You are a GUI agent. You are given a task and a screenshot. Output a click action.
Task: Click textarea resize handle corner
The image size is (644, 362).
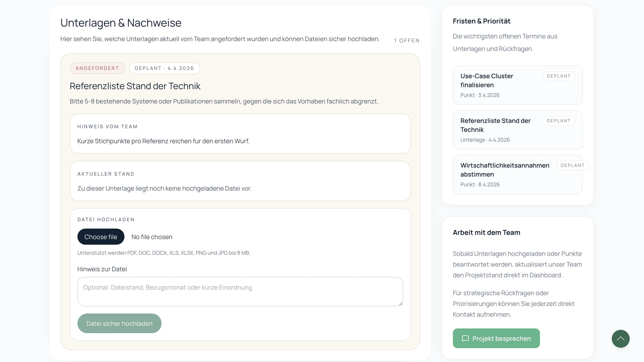(x=401, y=304)
